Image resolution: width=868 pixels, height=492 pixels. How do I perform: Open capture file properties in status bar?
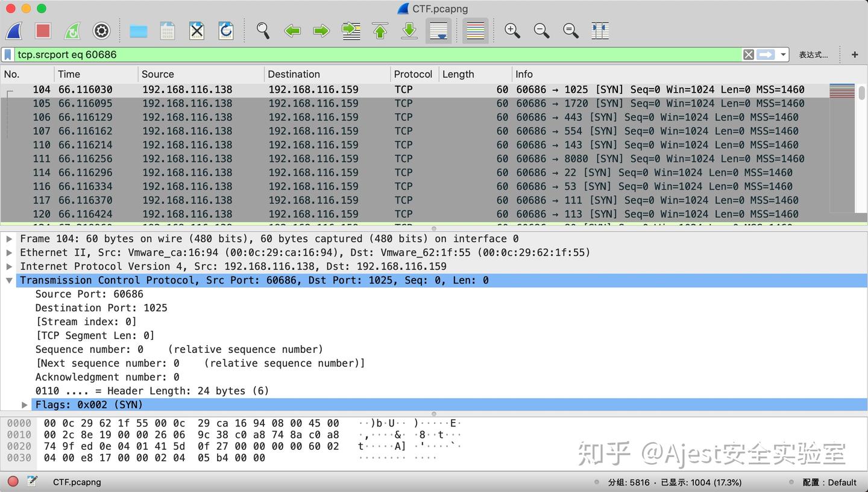coord(33,482)
